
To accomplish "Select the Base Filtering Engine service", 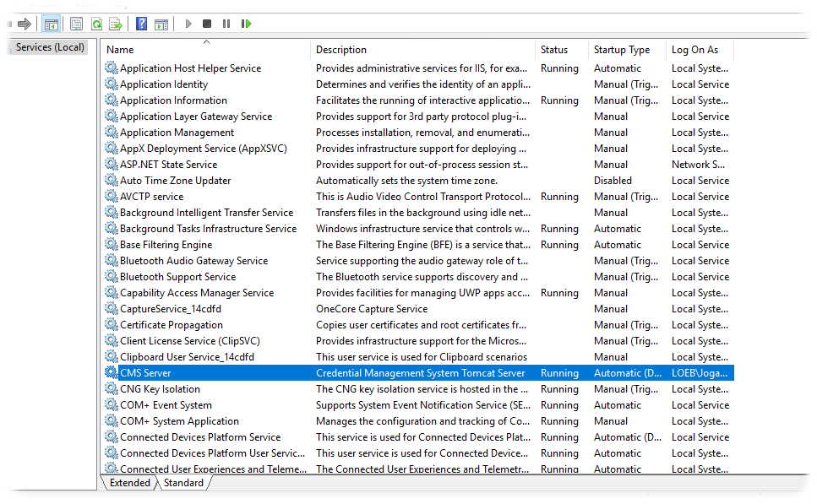I will pyautogui.click(x=166, y=245).
